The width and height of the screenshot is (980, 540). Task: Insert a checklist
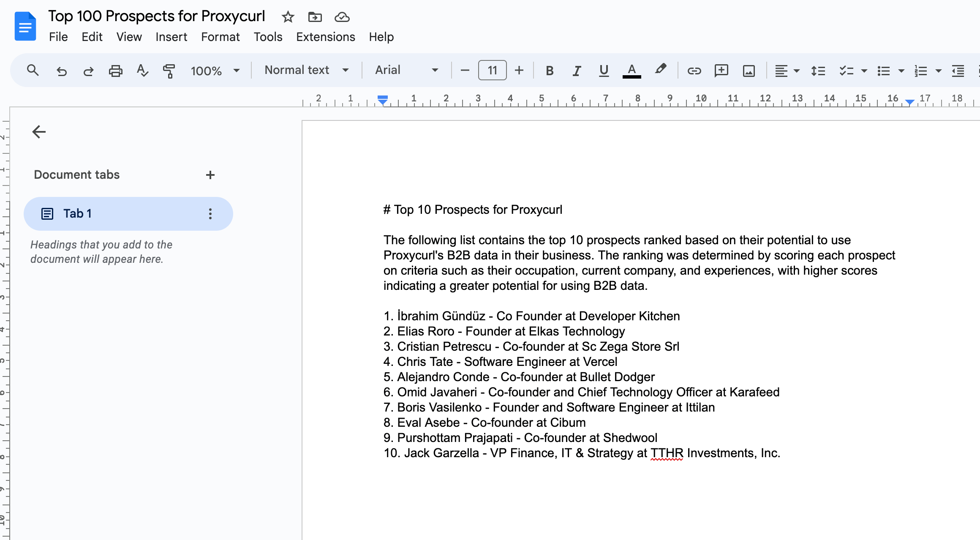846,71
